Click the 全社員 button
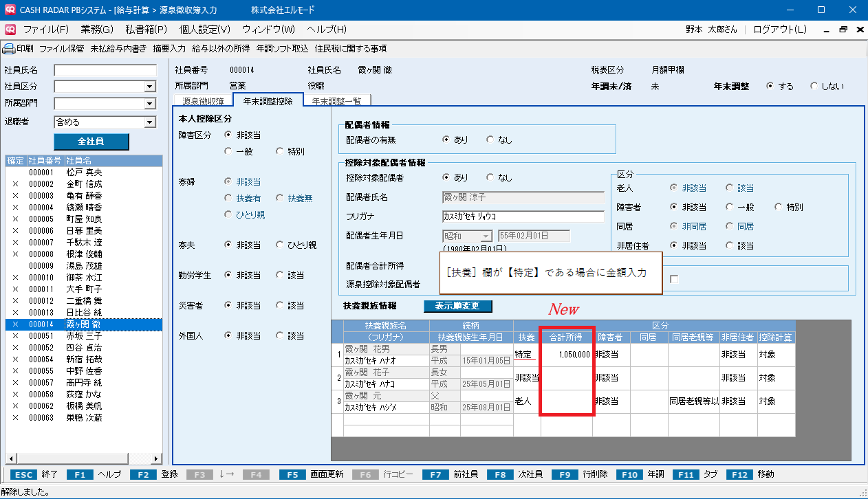The height and width of the screenshot is (499, 868). tap(91, 141)
